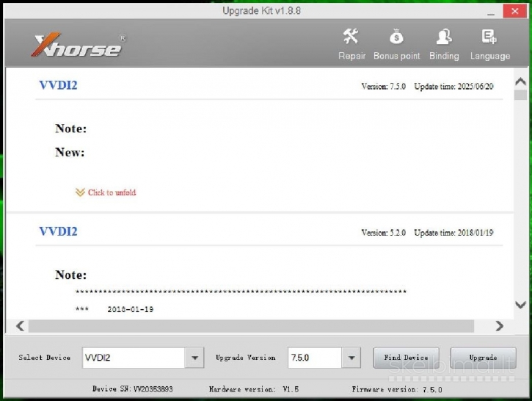Click the VVDI2 device combo box field
This screenshot has height=401, width=532.
tap(134, 358)
